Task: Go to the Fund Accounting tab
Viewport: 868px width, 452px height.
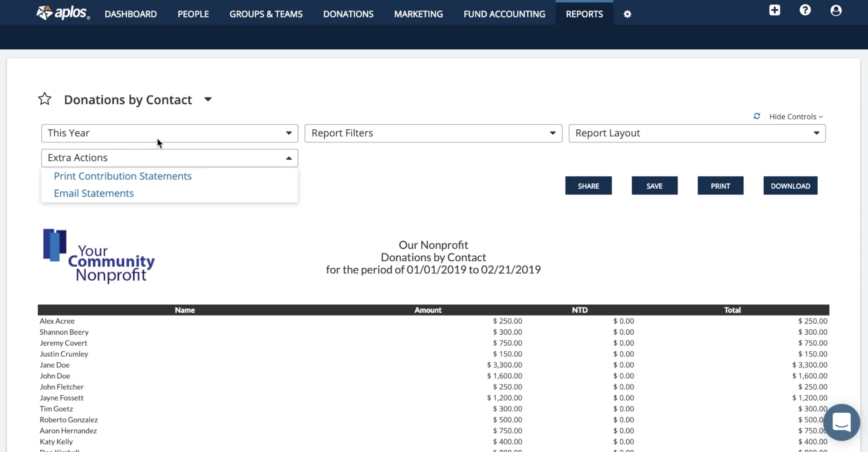Action: click(x=504, y=14)
